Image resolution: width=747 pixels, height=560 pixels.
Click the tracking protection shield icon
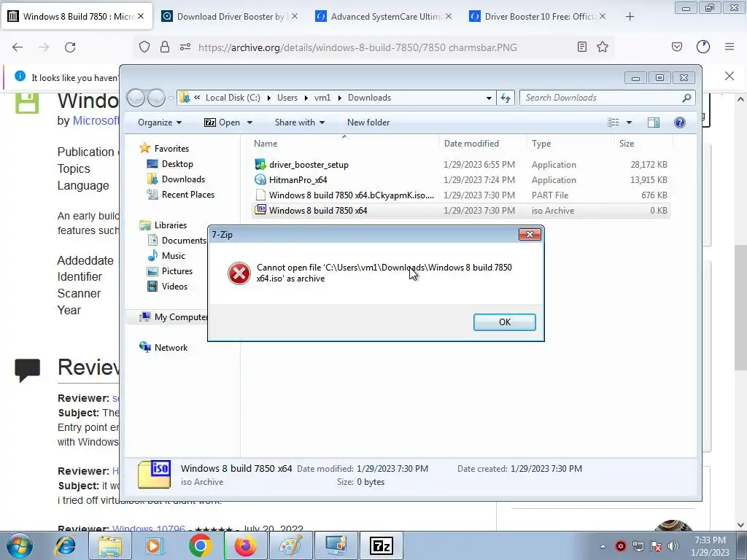pos(144,47)
